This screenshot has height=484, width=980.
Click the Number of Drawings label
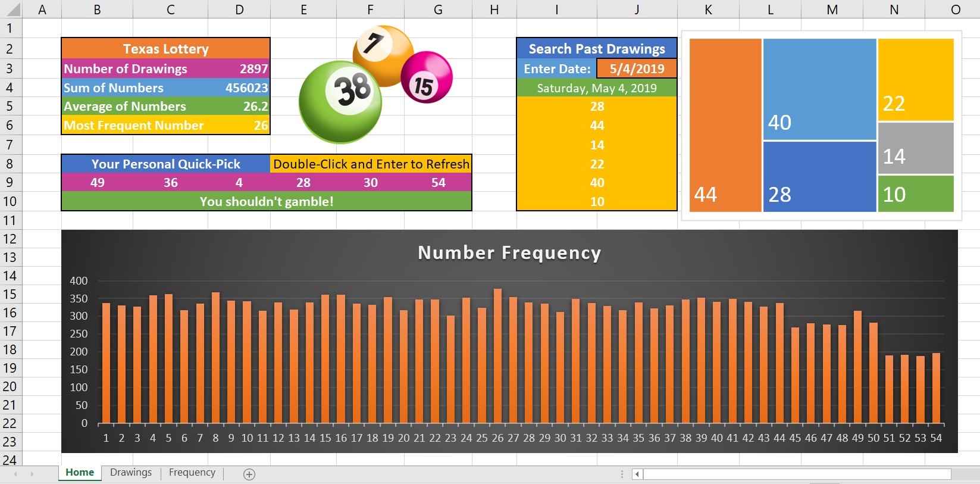tap(126, 68)
